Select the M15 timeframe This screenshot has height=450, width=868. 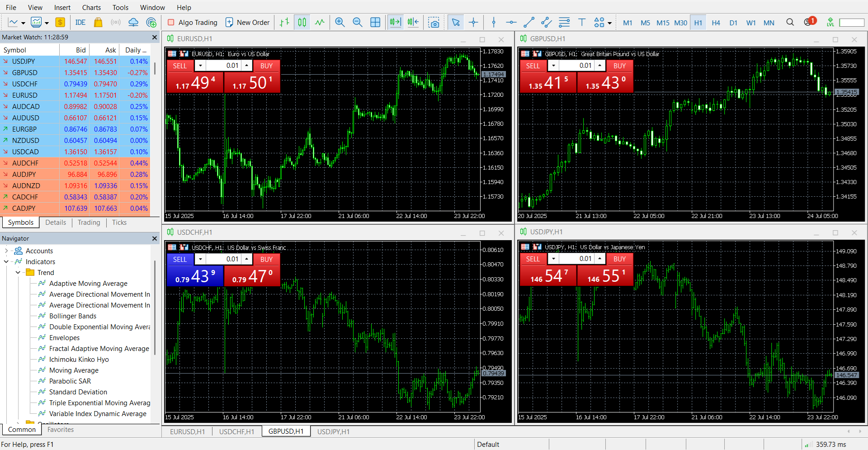tap(663, 23)
